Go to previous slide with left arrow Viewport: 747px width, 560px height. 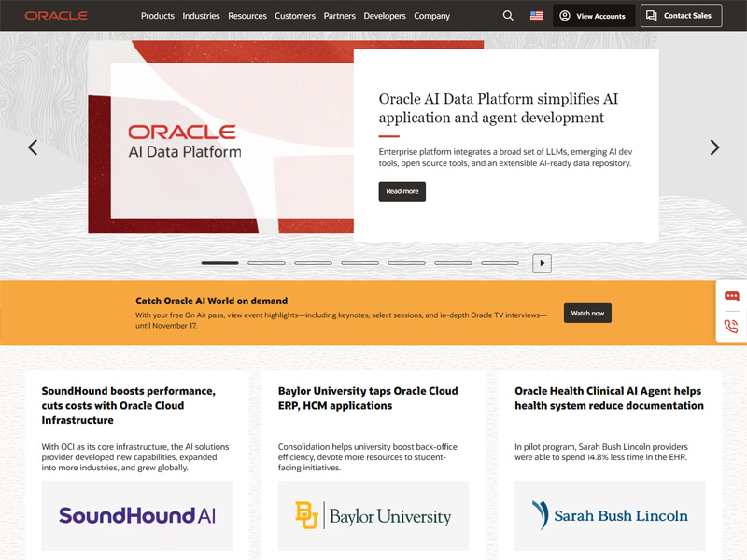click(x=32, y=147)
